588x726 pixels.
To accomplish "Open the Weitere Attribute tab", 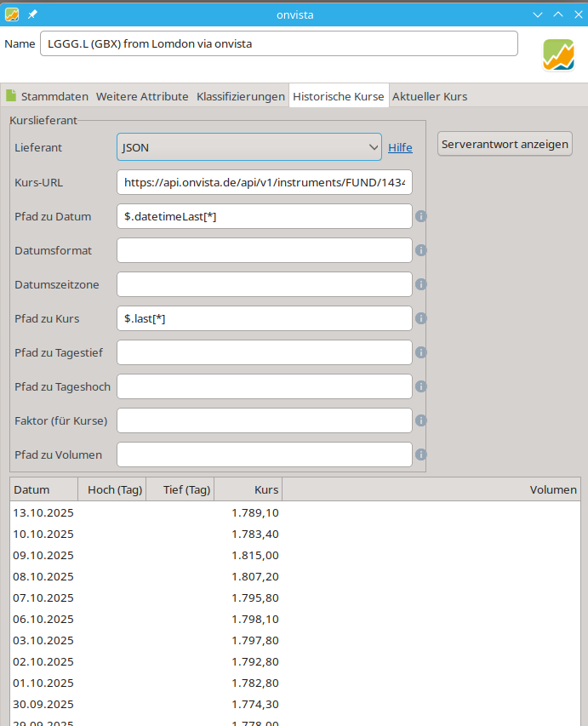I will pos(141,96).
